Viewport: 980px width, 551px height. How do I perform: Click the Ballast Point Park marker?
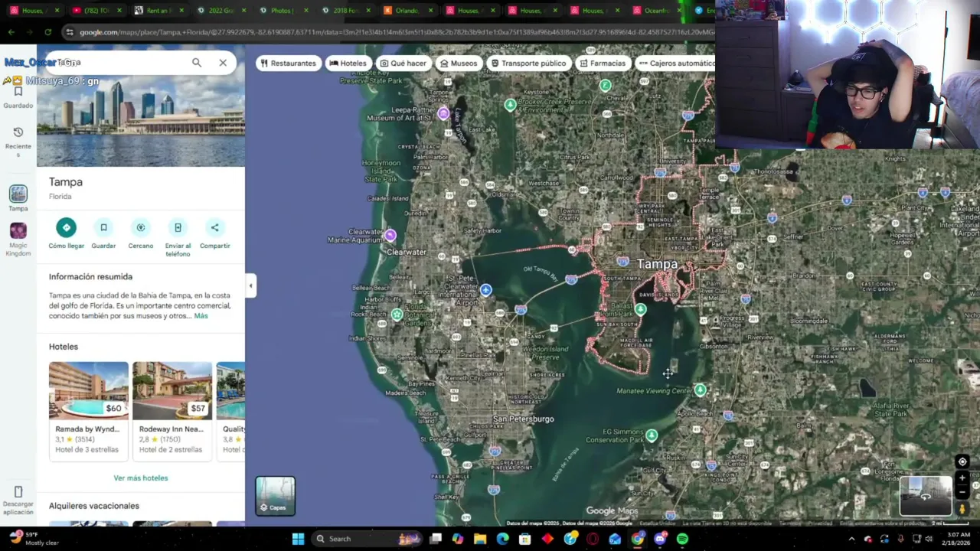640,309
